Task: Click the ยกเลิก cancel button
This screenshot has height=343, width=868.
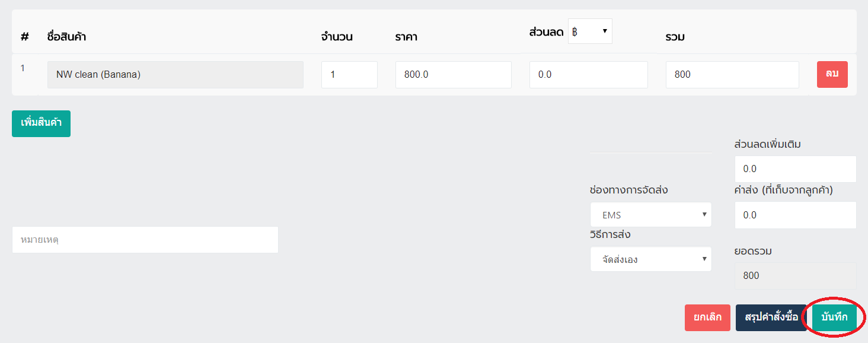Action: coord(707,317)
